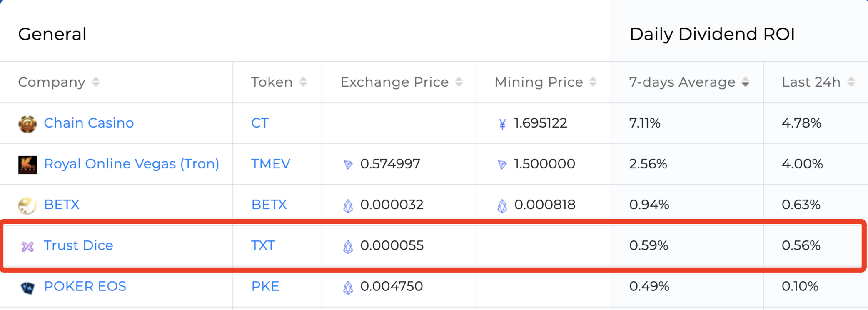The height and width of the screenshot is (310, 868).
Task: Click the BETX coin logo icon
Action: coord(27,205)
